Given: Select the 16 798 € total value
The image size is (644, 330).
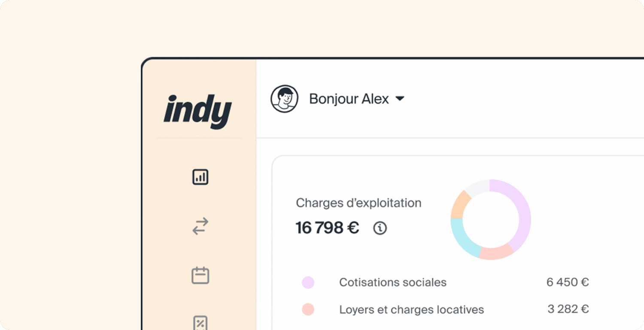Looking at the screenshot, I should point(327,228).
